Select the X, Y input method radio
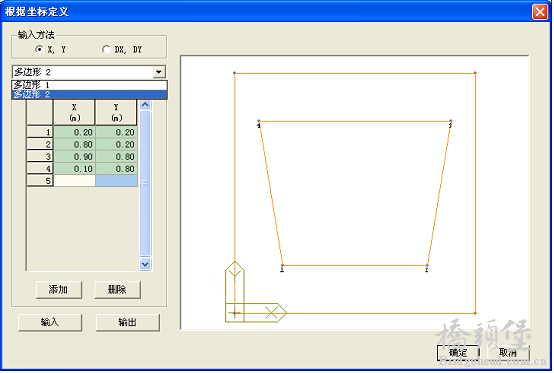The image size is (554, 373). [39, 49]
